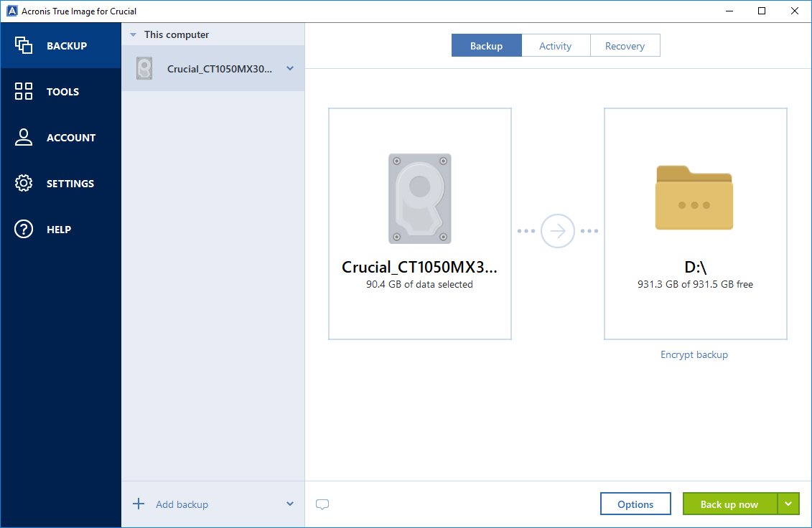Select the Crucial_CT1050MX30... backup entry
812x528 pixels.
coord(213,68)
